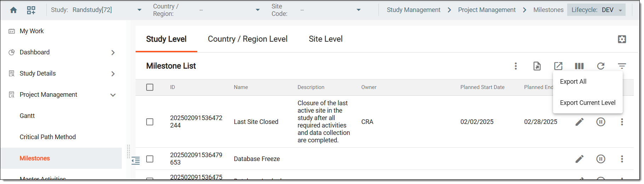Open Milestone List more options menu
Screen dimensions: 644x184
click(516, 66)
